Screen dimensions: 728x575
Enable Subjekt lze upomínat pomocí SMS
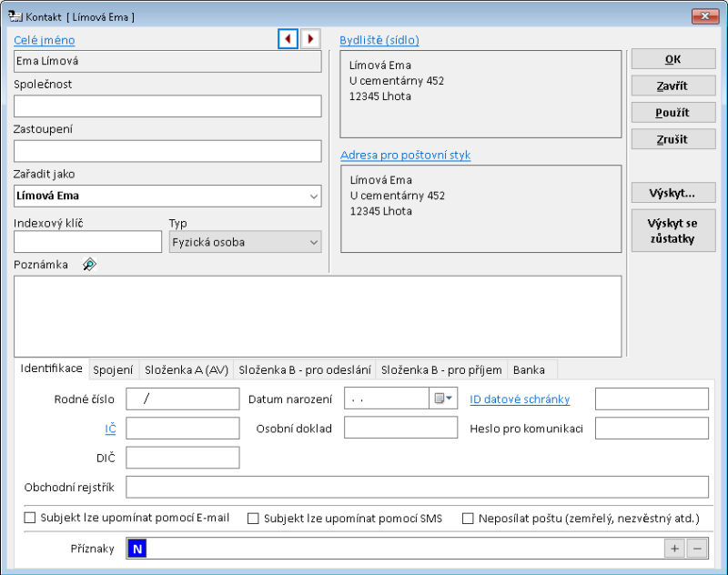coord(253,518)
